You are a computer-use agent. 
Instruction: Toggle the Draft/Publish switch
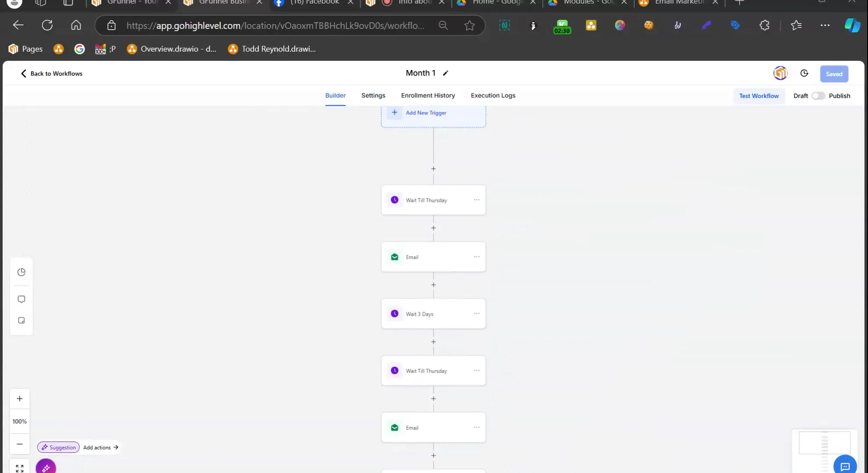point(818,96)
